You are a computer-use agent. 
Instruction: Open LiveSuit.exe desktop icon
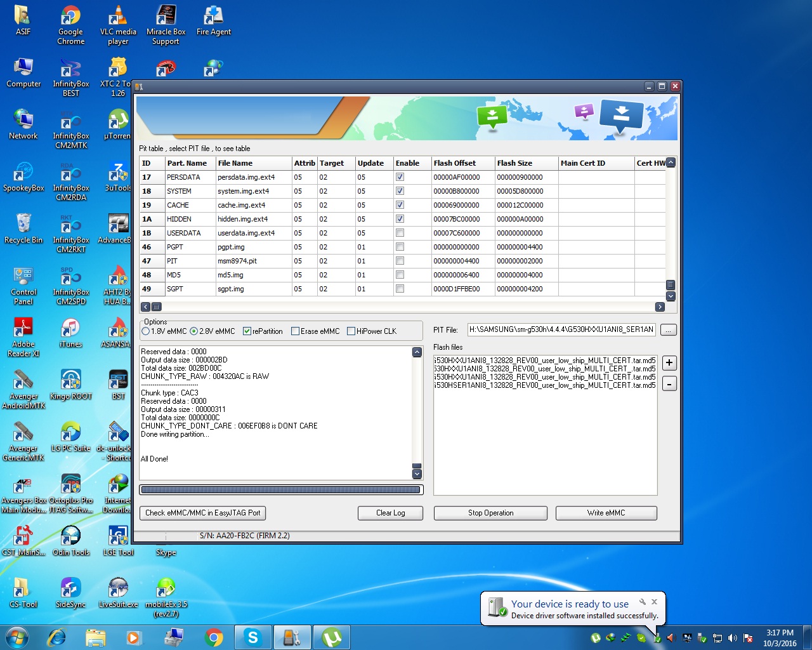coord(118,594)
